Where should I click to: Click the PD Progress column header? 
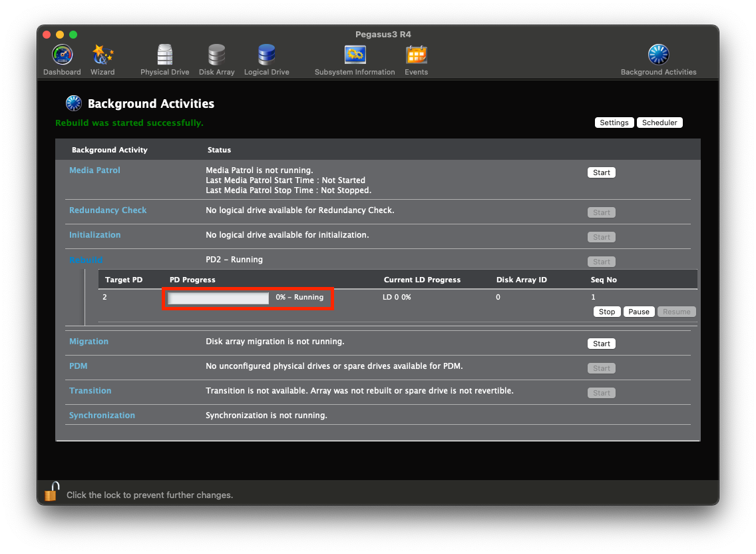[192, 280]
